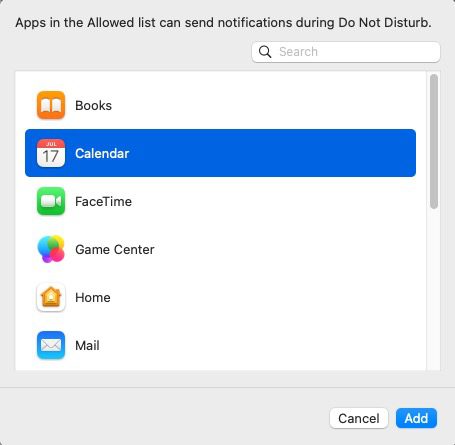Focus the Search text field

pos(346,52)
